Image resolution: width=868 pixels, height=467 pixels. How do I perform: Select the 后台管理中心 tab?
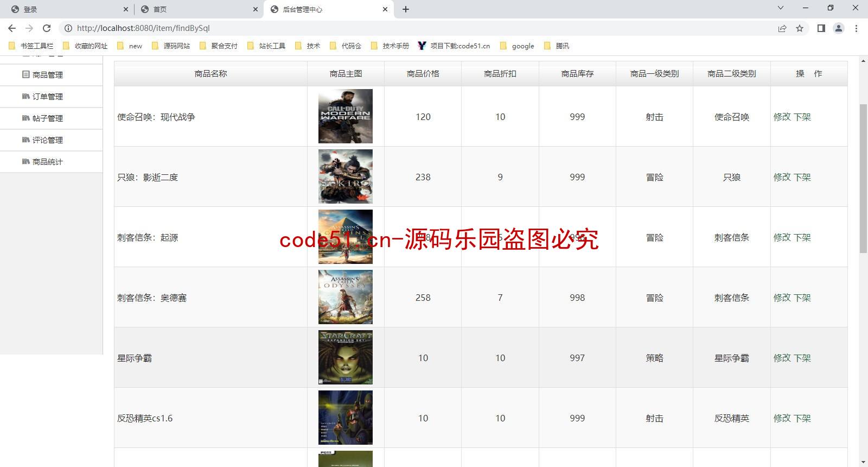pos(329,9)
